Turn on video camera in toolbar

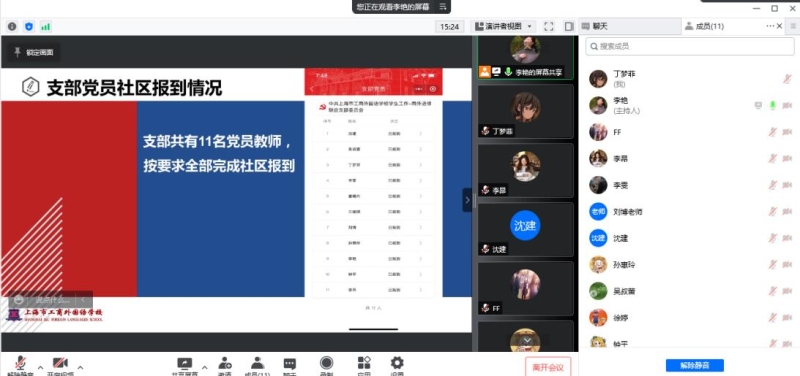(x=60, y=365)
